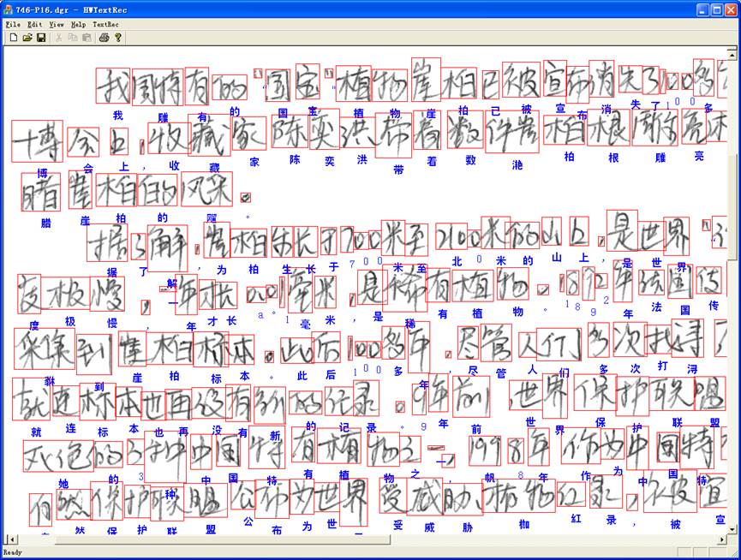This screenshot has width=741, height=560.
Task: Open the Edit menu
Action: click(x=34, y=25)
